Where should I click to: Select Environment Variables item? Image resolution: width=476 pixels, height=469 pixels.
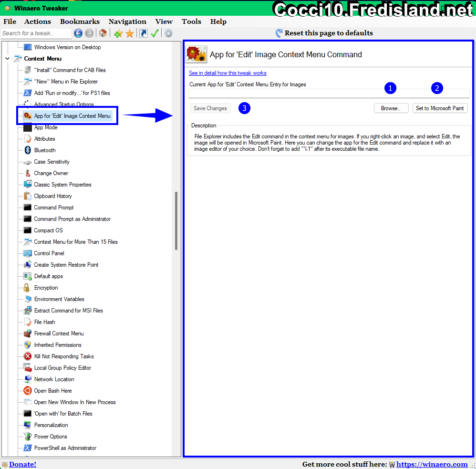(59, 299)
